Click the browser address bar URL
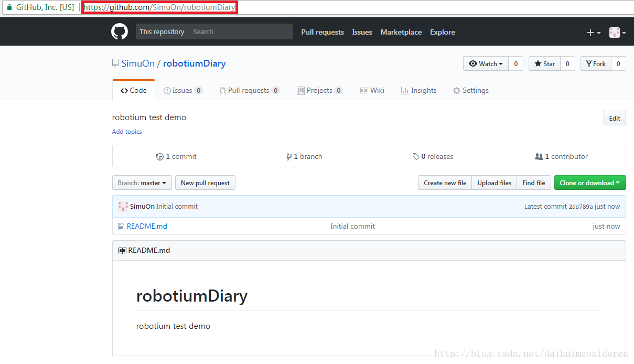The height and width of the screenshot is (364, 634). tap(159, 7)
